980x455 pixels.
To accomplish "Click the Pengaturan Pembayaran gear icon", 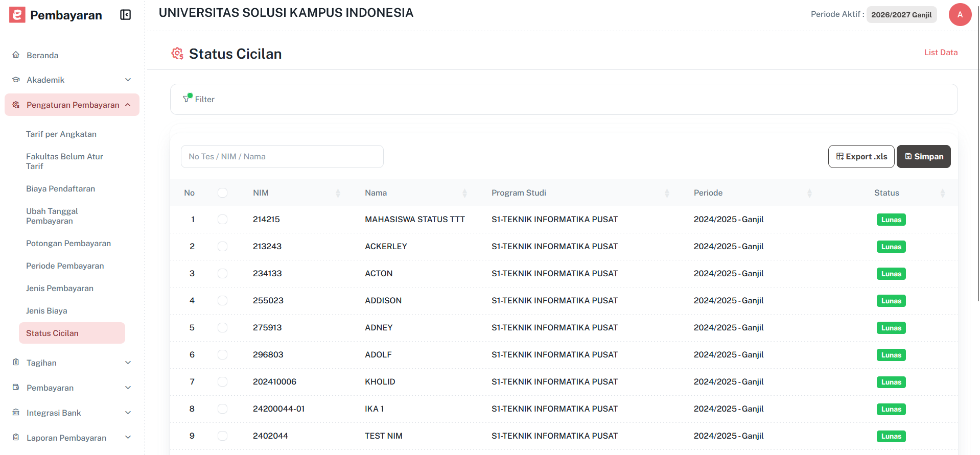I will click(x=16, y=105).
